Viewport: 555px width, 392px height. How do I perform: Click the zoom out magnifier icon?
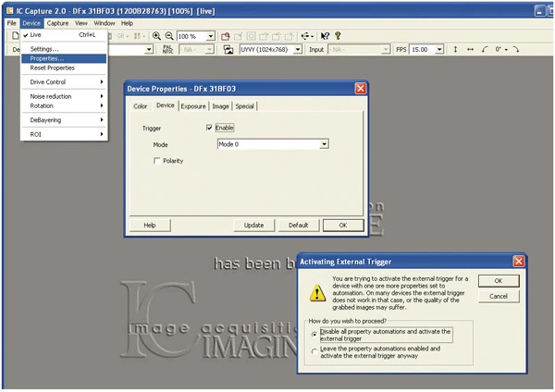[169, 35]
